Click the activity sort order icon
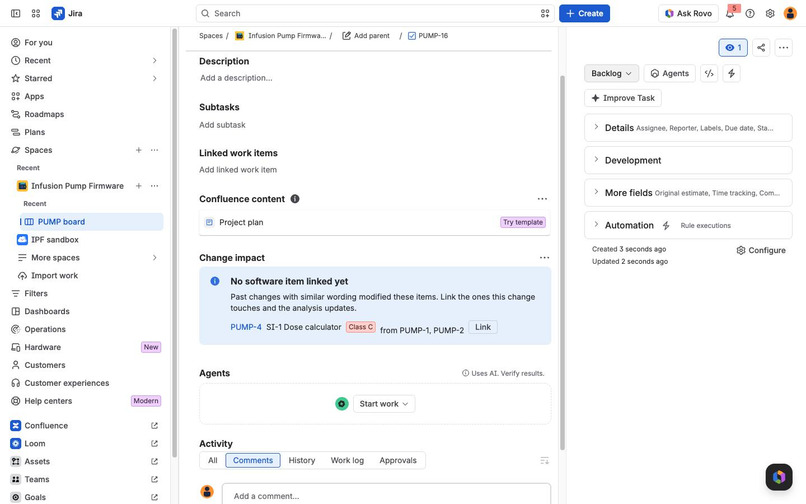Screen dimensions: 806x504 544,460
